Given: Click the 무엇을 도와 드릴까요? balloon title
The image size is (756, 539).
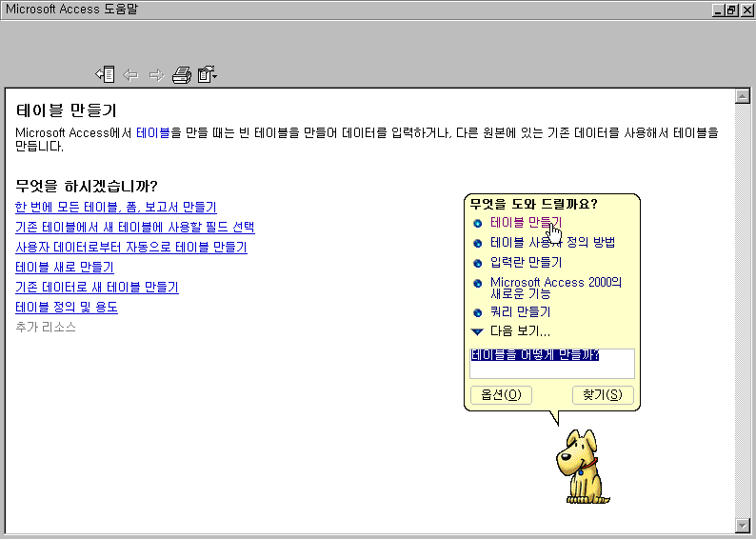Looking at the screenshot, I should pyautogui.click(x=534, y=204).
